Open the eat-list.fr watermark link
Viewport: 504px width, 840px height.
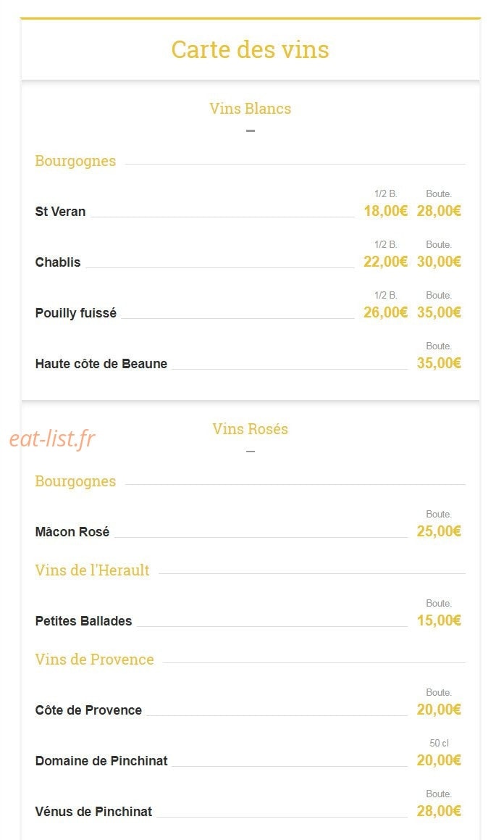[x=52, y=438]
